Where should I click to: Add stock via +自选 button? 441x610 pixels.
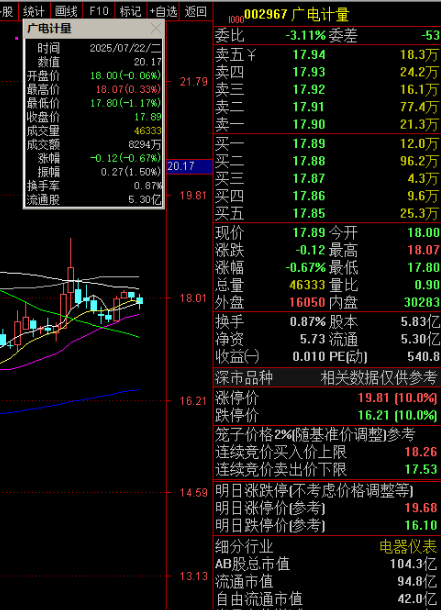pyautogui.click(x=163, y=11)
